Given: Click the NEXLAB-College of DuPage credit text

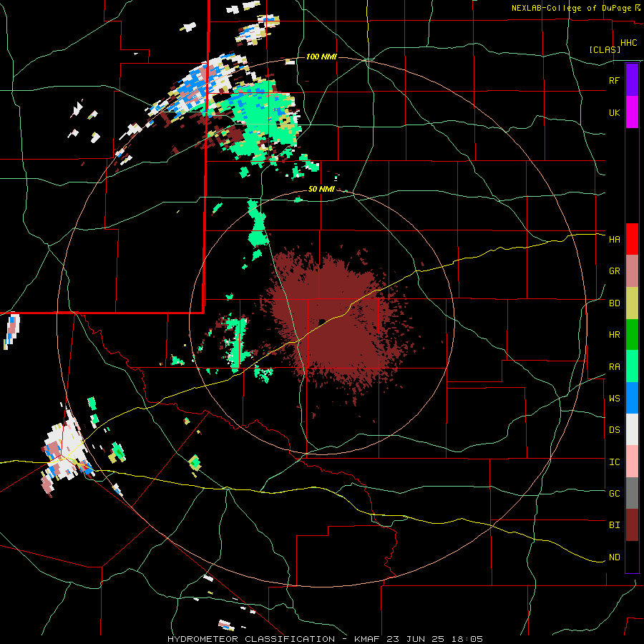Looking at the screenshot, I should click(572, 8).
